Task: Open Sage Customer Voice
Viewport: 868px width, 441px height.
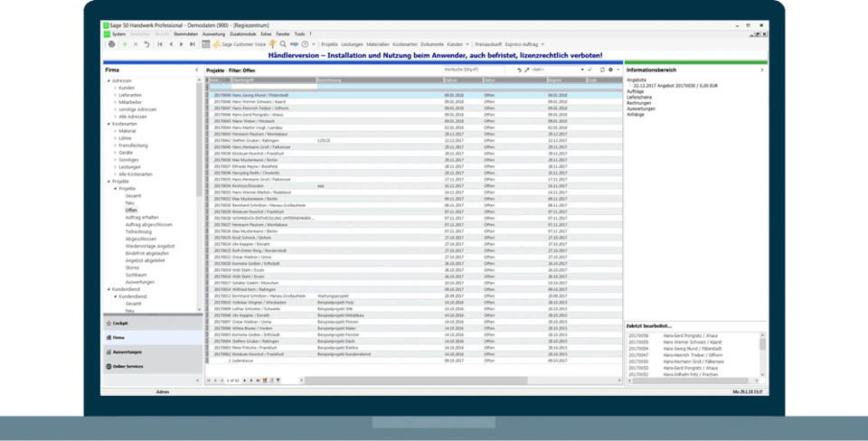Action: (240, 44)
